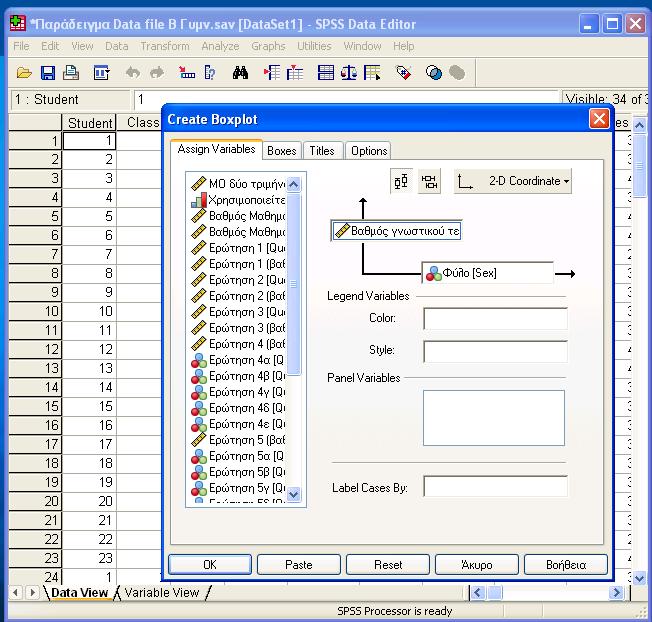Select Ερώτηση 5γ variable in list
The width and height of the screenshot is (652, 622).
238,488
